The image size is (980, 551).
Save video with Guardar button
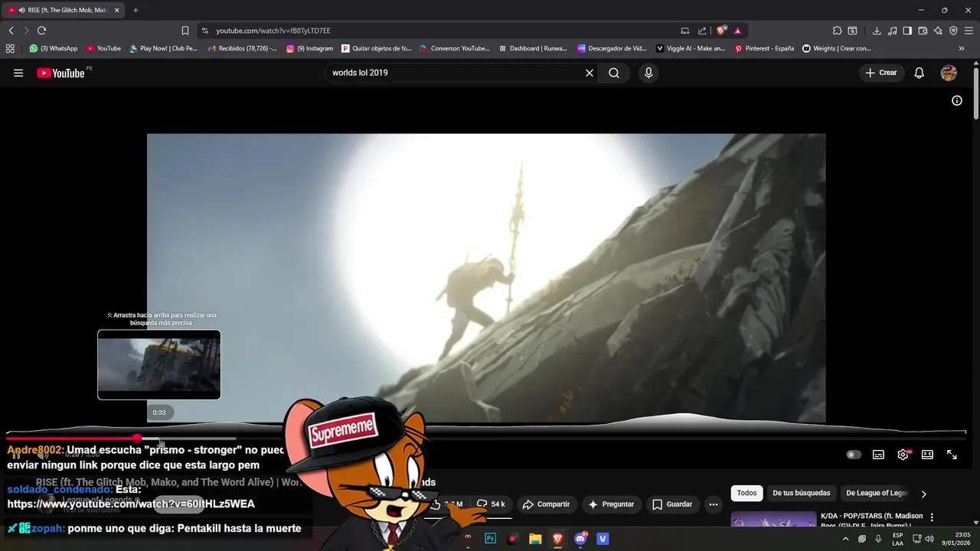672,504
